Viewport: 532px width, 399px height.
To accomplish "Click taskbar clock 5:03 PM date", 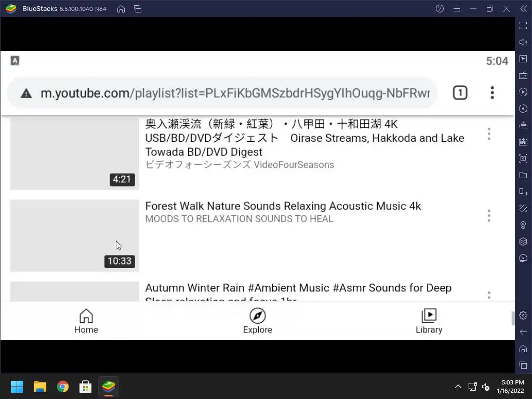I will coord(510,387).
